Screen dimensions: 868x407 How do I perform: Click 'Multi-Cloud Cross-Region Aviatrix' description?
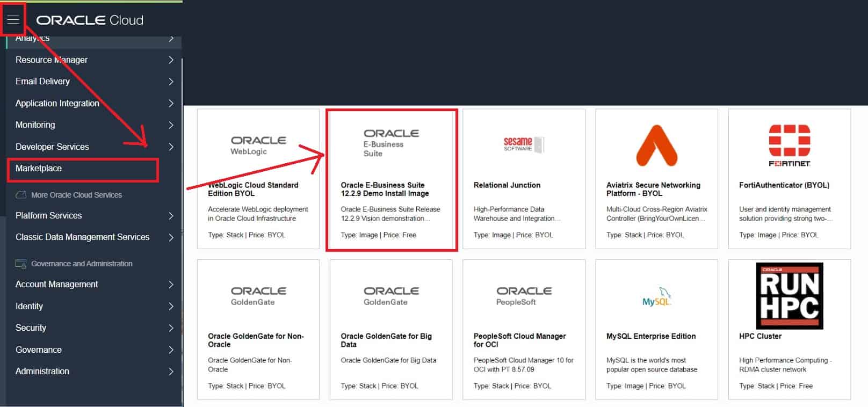(656, 214)
